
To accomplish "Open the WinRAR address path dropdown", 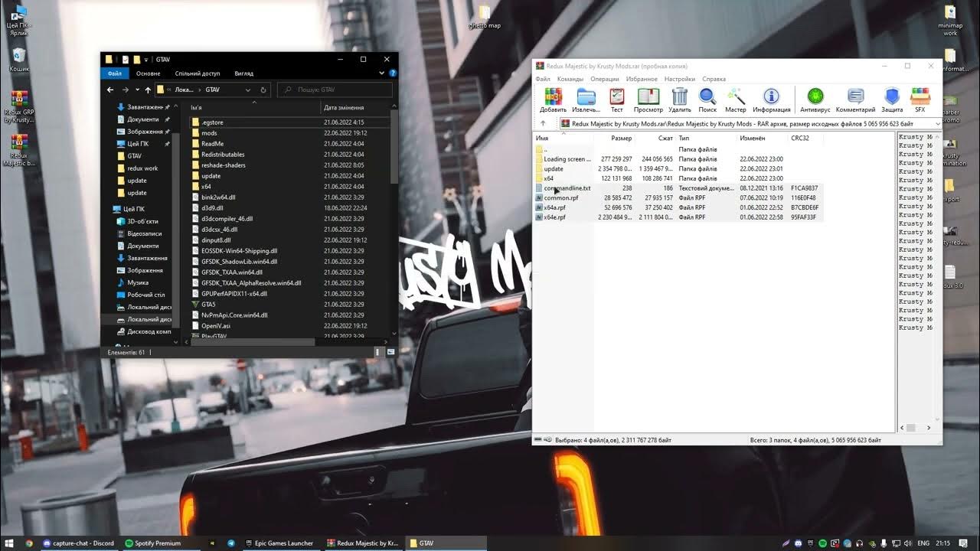I will (937, 123).
